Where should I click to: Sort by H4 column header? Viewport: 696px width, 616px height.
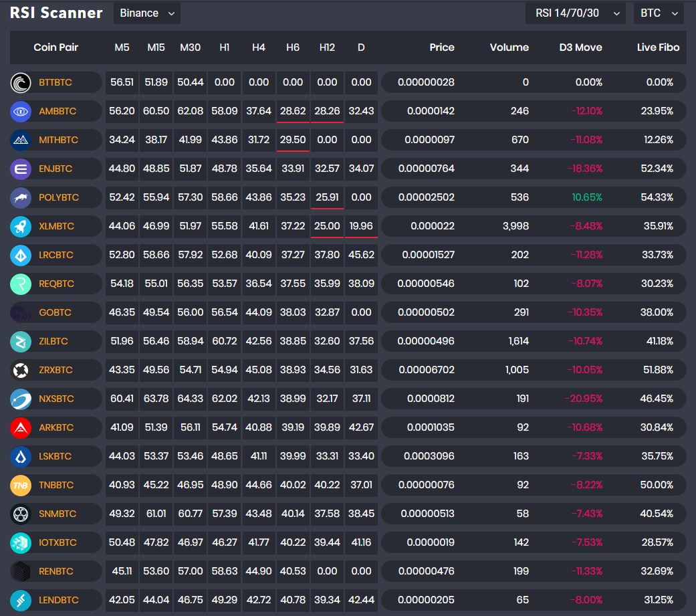point(259,47)
